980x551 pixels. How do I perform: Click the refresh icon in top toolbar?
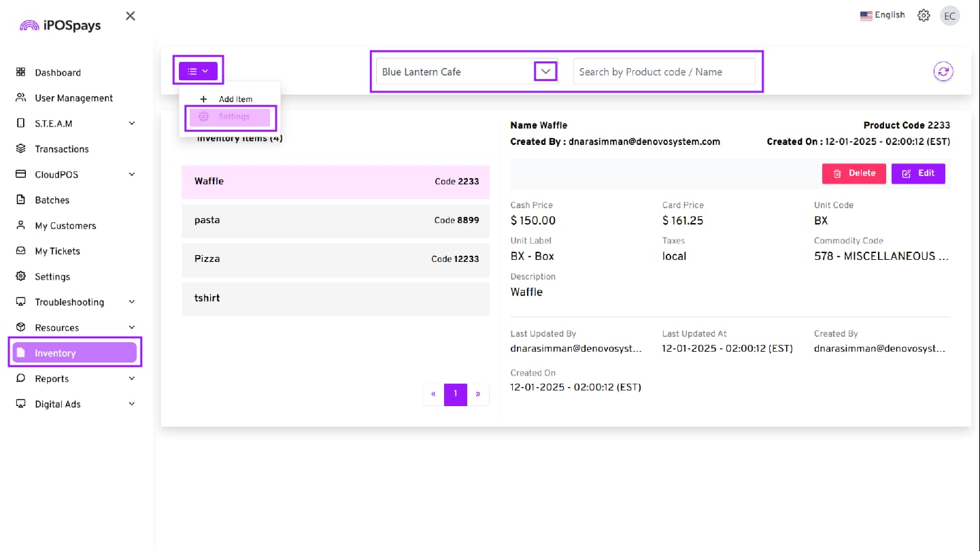(x=943, y=71)
